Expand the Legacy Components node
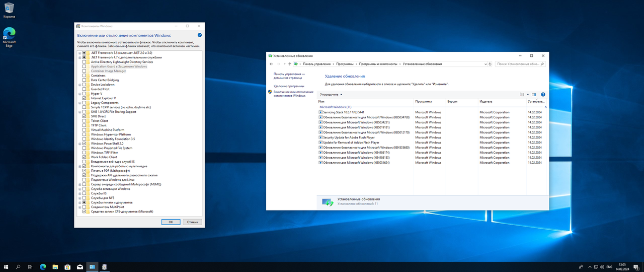Image resolution: width=644 pixels, height=272 pixels. click(x=79, y=103)
